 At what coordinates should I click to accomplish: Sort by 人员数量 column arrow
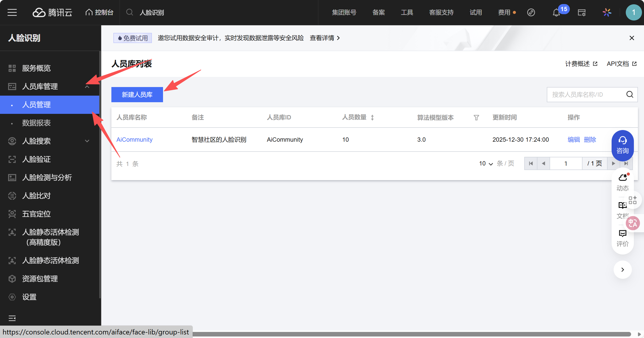(x=372, y=118)
